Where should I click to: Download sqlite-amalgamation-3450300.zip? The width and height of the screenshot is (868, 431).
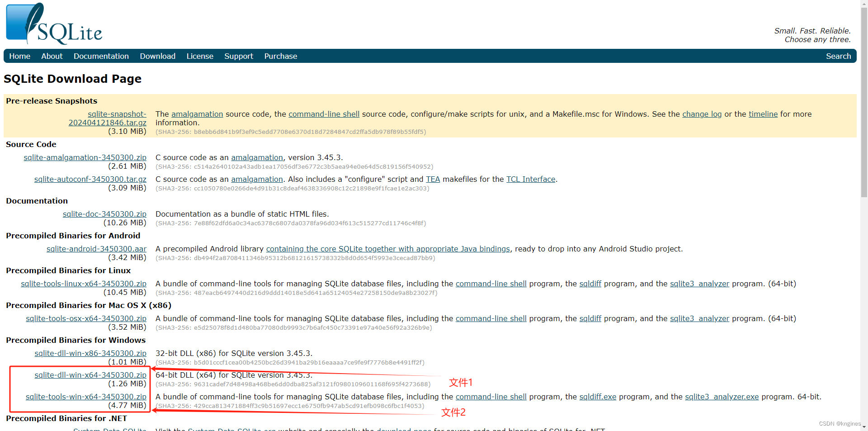click(x=85, y=157)
